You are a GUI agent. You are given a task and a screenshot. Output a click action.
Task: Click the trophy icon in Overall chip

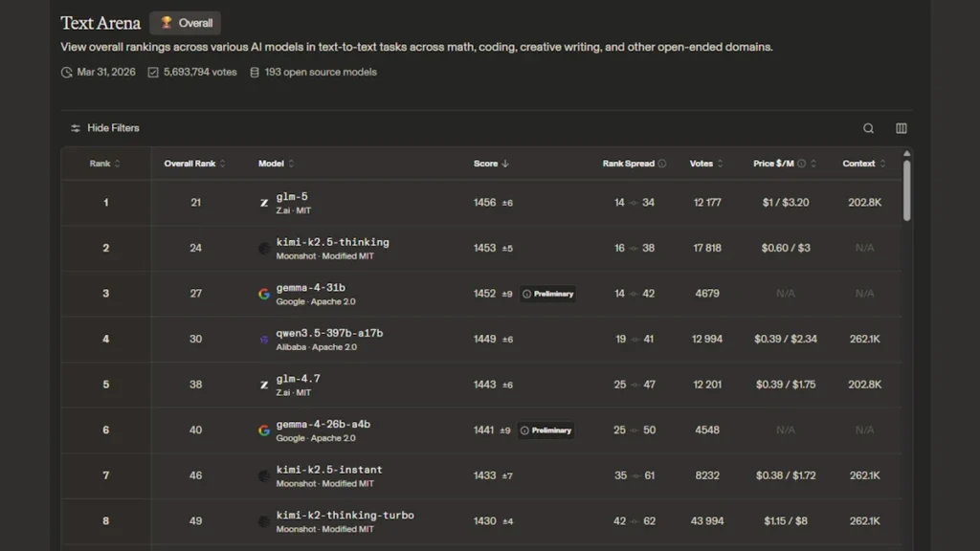[166, 23]
